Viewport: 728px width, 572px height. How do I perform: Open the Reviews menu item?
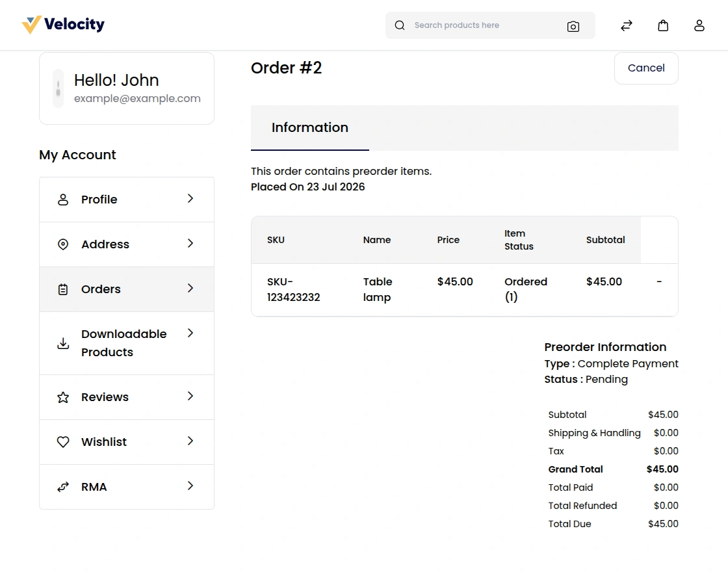click(127, 397)
